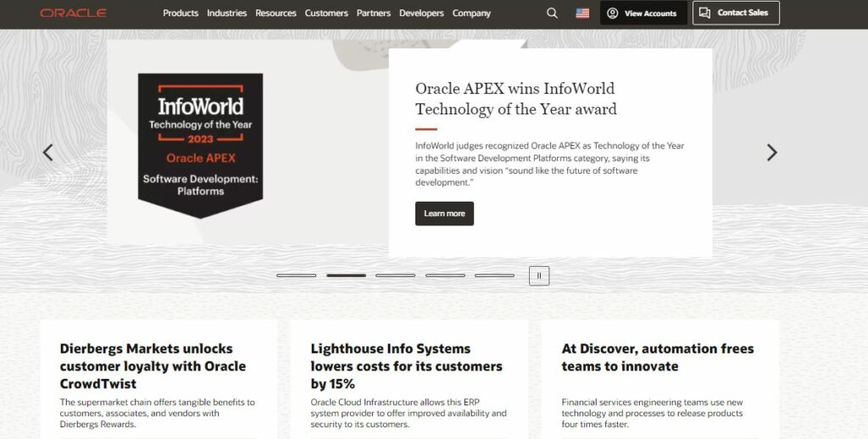Jump to fifth carousel slide indicator
The width and height of the screenshot is (868, 439).
point(494,275)
